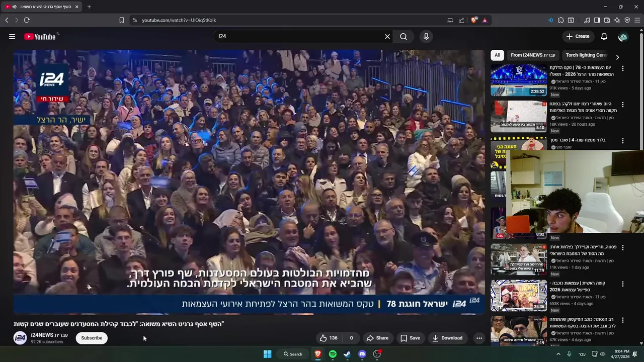This screenshot has height=362, width=644.
Task: Open Brave Rewards triangle icon
Action: (485, 20)
